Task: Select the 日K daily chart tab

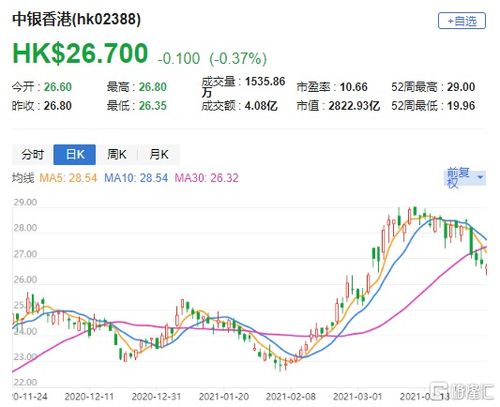Action: click(x=75, y=155)
